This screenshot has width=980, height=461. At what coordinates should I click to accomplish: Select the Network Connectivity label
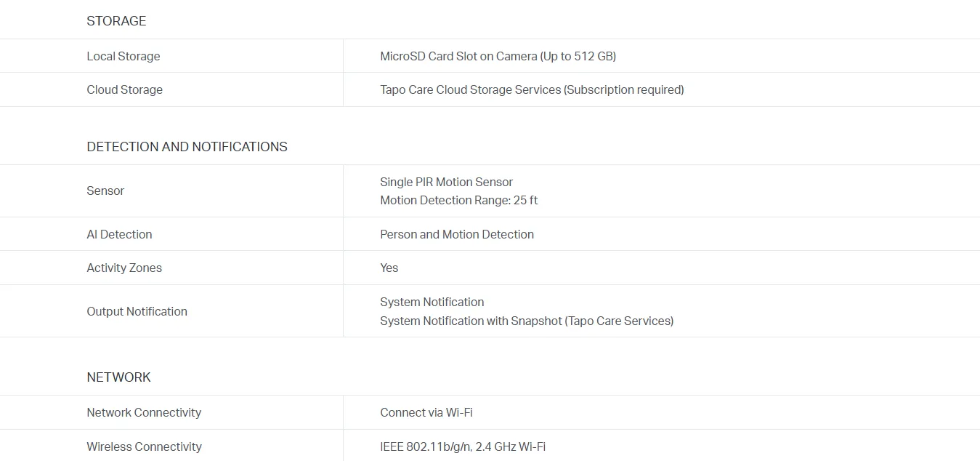[x=144, y=412]
